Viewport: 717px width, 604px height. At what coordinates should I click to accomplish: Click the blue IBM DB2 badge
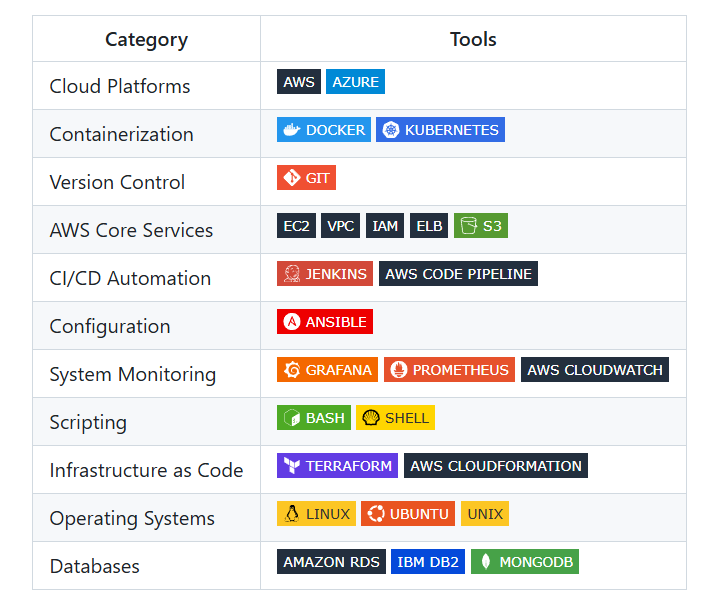[428, 562]
